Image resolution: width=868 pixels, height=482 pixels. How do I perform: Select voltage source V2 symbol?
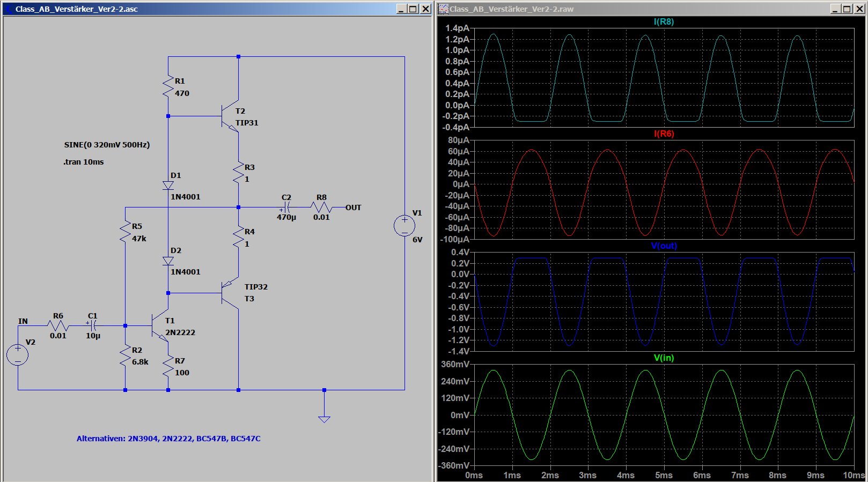(x=18, y=355)
